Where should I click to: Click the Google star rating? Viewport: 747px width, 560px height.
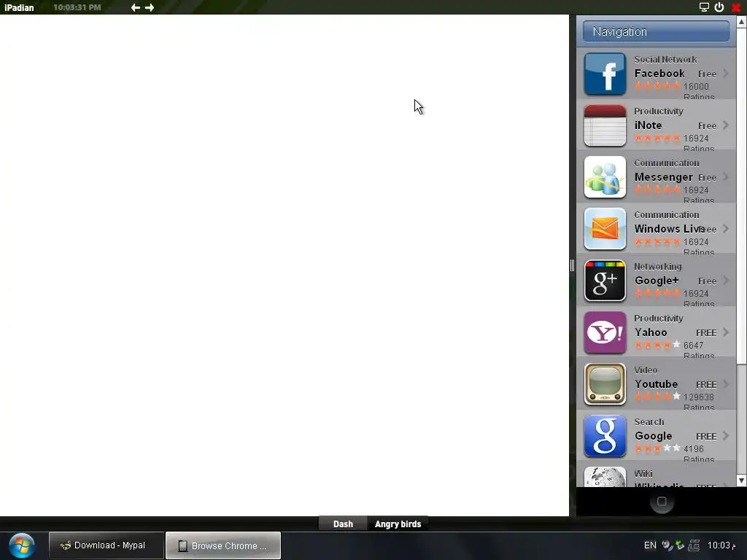pyautogui.click(x=657, y=448)
